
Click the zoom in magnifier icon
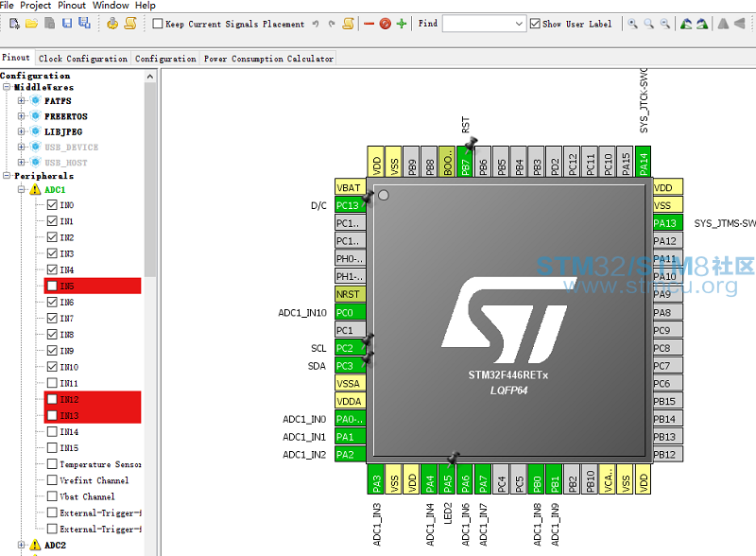(x=632, y=24)
